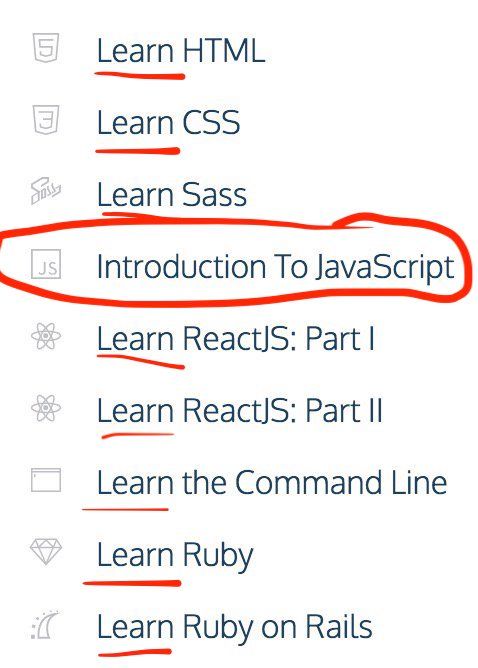Open the Learn Ruby course
This screenshot has width=478, height=668.
[175, 557]
